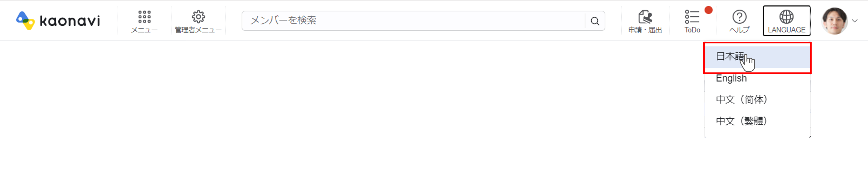Viewport: 868px width, 183px height.
Task: Switch language to 中文(简体)
Action: click(741, 99)
